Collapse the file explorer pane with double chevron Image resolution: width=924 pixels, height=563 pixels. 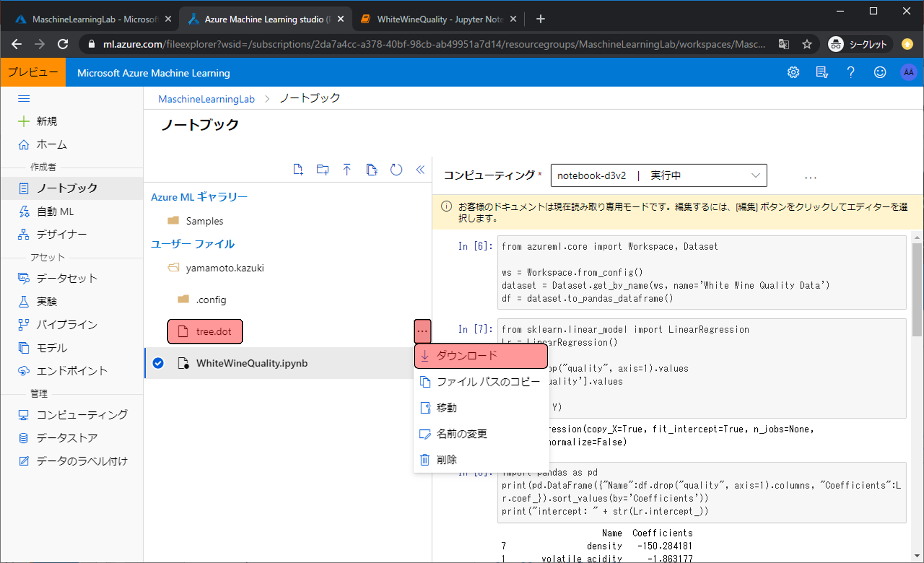[x=420, y=170]
